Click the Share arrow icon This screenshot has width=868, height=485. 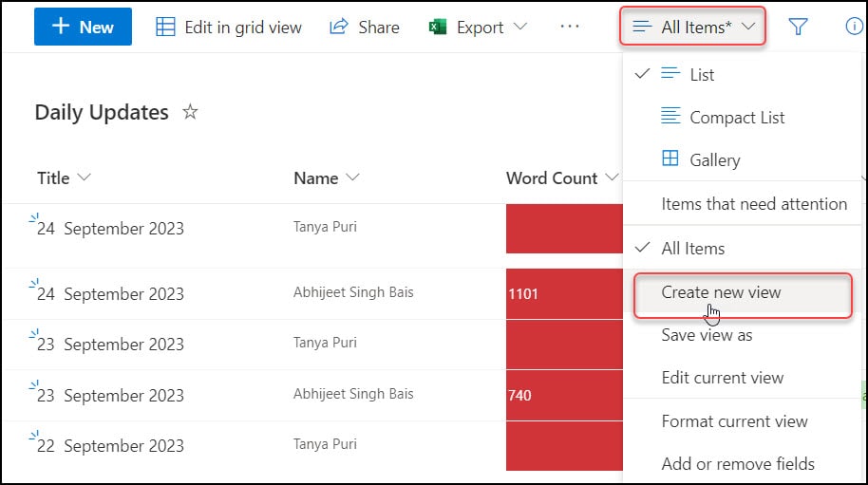339,27
